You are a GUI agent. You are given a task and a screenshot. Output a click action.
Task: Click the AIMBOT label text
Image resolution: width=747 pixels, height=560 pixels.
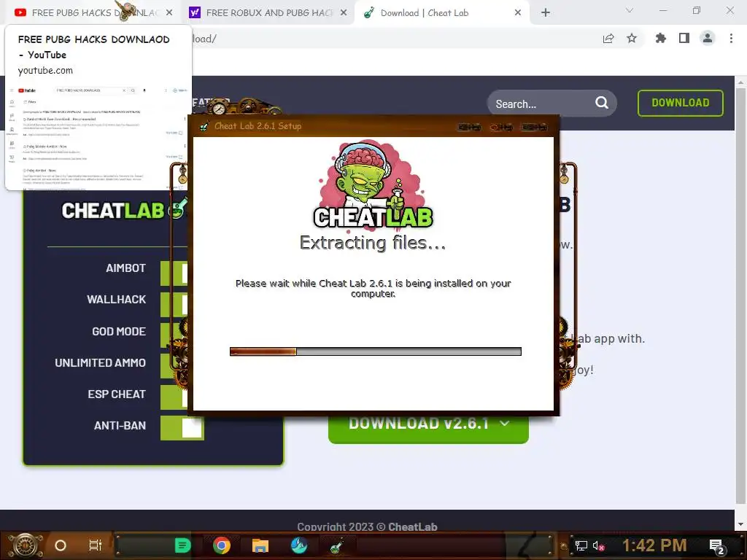point(125,268)
